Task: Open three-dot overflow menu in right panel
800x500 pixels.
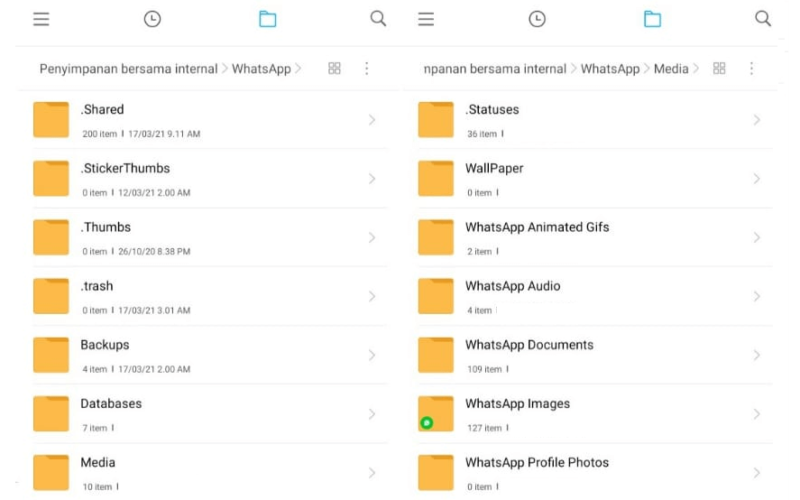Action: 751,68
